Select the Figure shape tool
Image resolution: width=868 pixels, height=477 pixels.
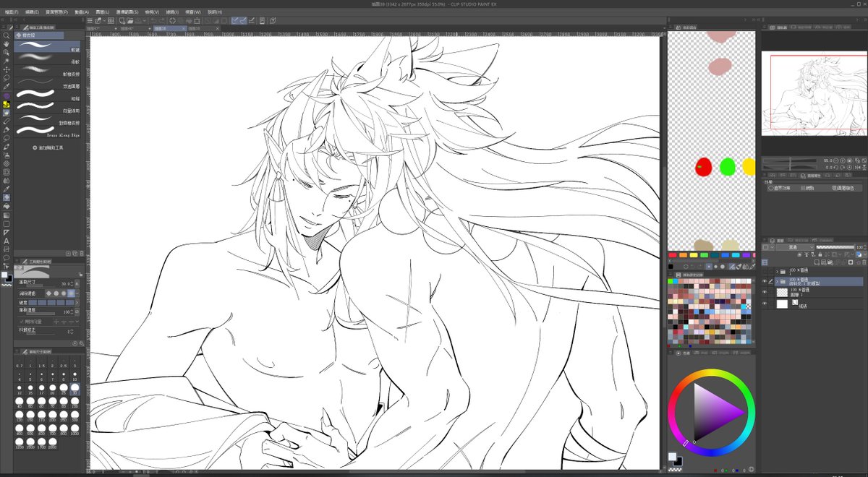[x=7, y=223]
